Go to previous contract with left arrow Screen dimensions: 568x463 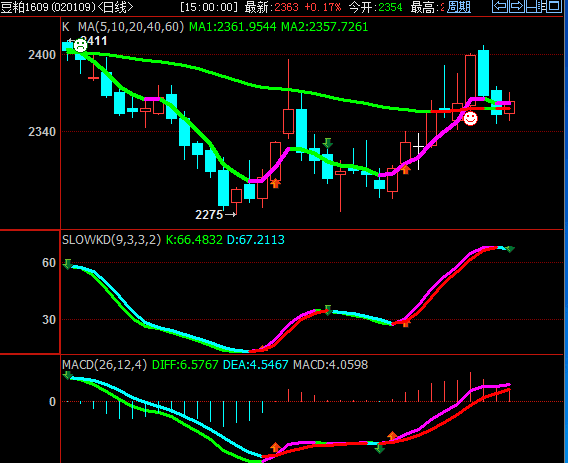pos(500,6)
